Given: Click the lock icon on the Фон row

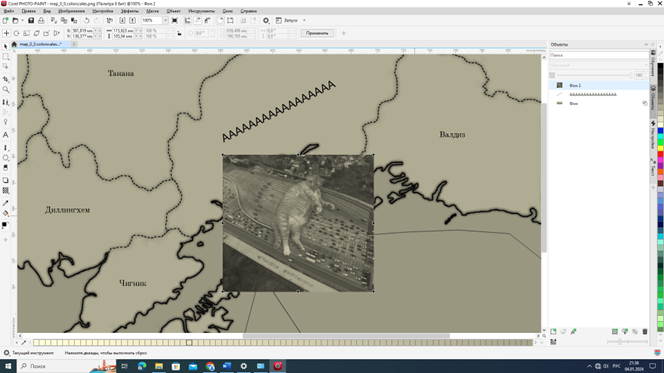Looking at the screenshot, I should [x=645, y=103].
